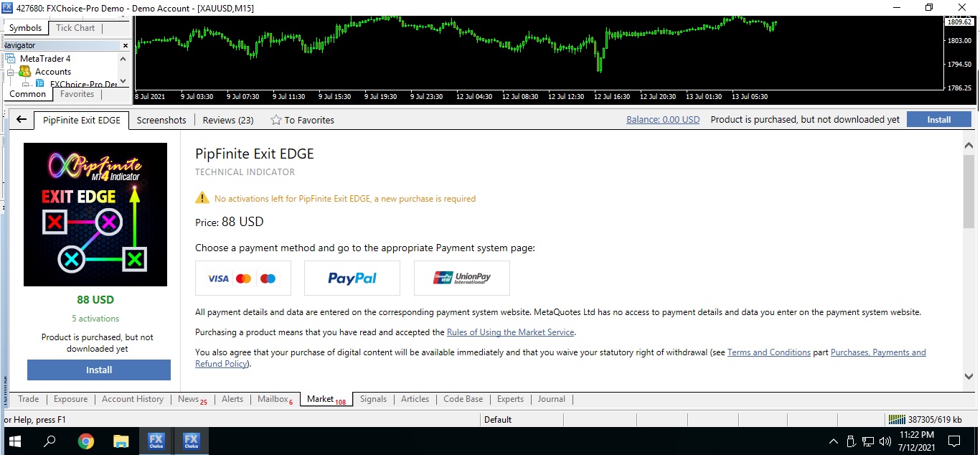Open the Account History tab
This screenshot has height=455, width=980.
click(133, 399)
